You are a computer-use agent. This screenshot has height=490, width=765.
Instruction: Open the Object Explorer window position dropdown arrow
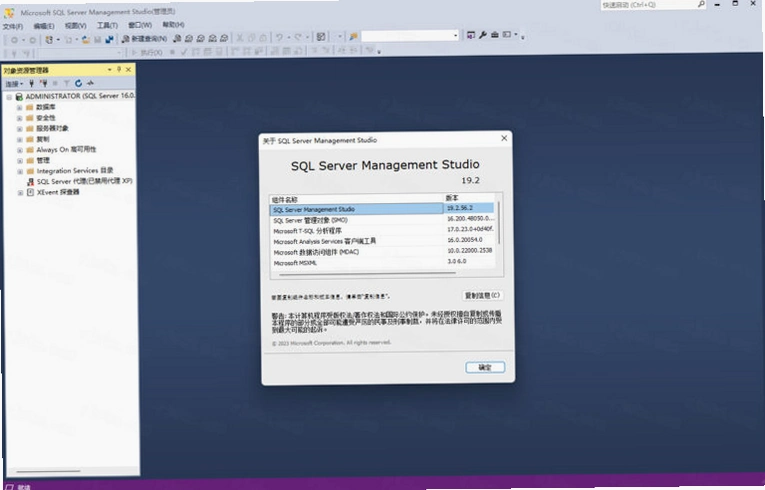click(109, 70)
